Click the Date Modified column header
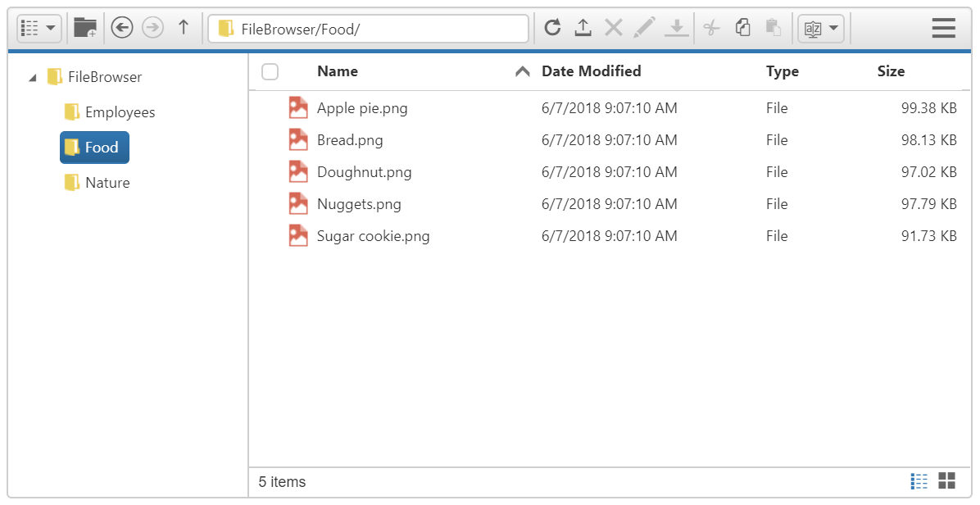The image size is (980, 505). 591,71
